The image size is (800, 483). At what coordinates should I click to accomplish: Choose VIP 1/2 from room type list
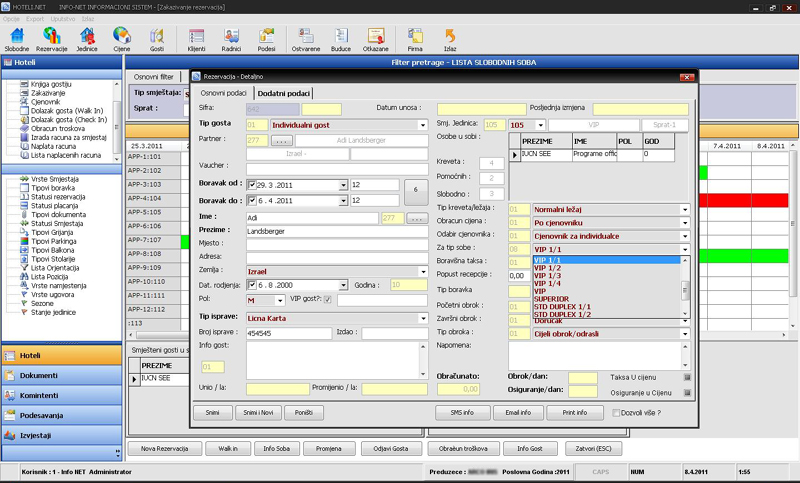click(607, 268)
